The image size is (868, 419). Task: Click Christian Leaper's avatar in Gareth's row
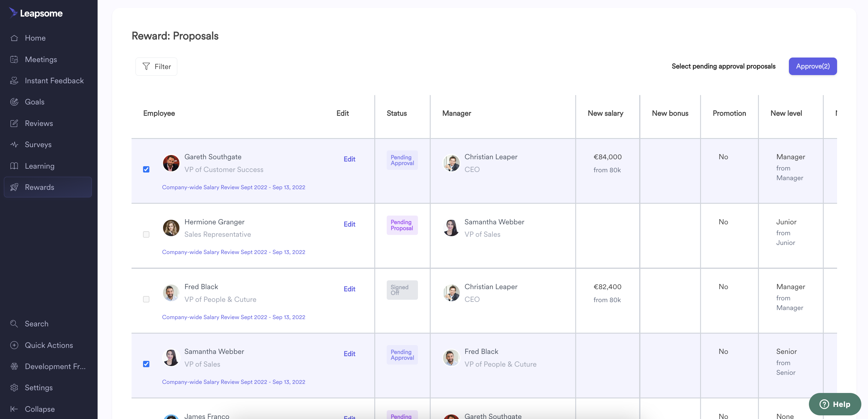click(451, 163)
